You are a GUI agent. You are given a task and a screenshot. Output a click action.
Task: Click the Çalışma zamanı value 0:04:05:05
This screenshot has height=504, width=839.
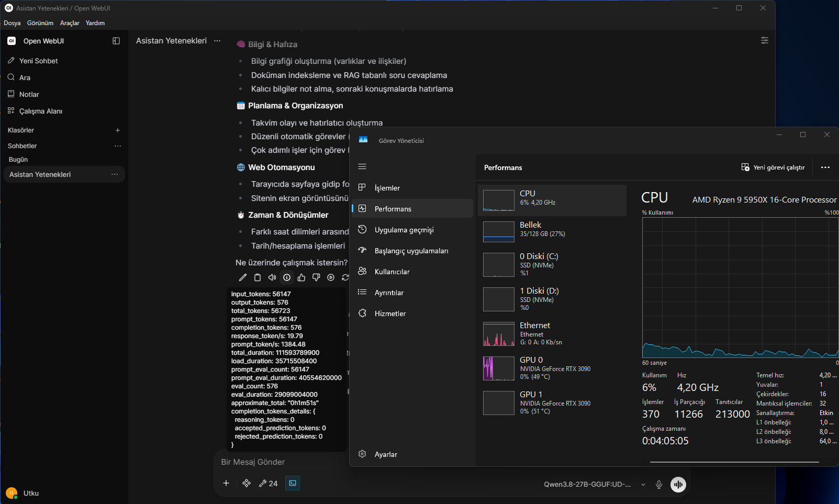[665, 441]
